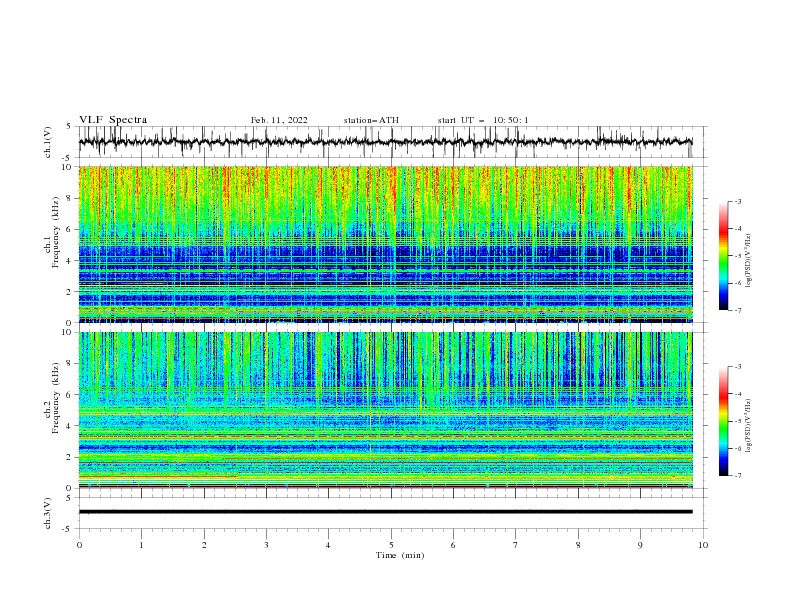
Task: Click the "8" kHz tick on ch.2 frequency axis
Action: point(70,364)
